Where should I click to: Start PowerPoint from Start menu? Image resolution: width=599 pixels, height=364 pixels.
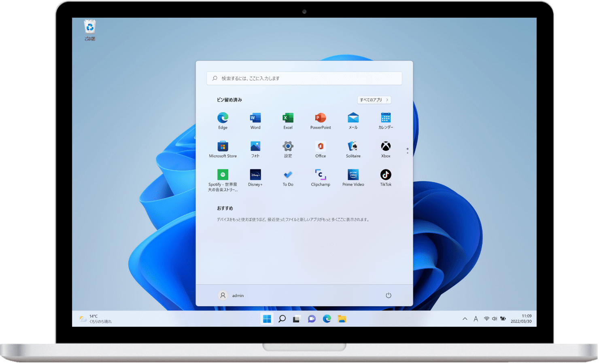[x=321, y=121]
